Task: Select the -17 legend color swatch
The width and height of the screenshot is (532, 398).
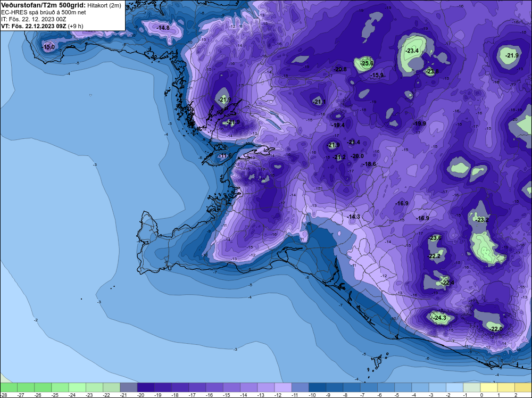Action: point(197,387)
